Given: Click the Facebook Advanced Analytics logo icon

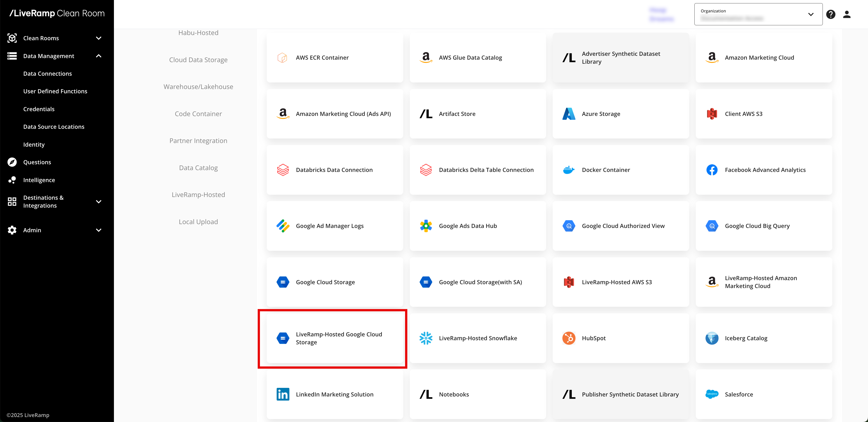Looking at the screenshot, I should point(712,170).
